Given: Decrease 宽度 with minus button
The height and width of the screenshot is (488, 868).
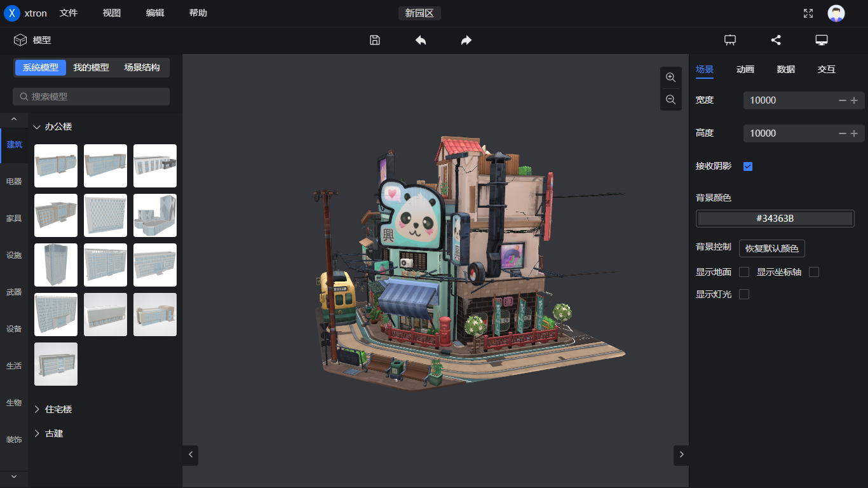Looking at the screenshot, I should [843, 100].
